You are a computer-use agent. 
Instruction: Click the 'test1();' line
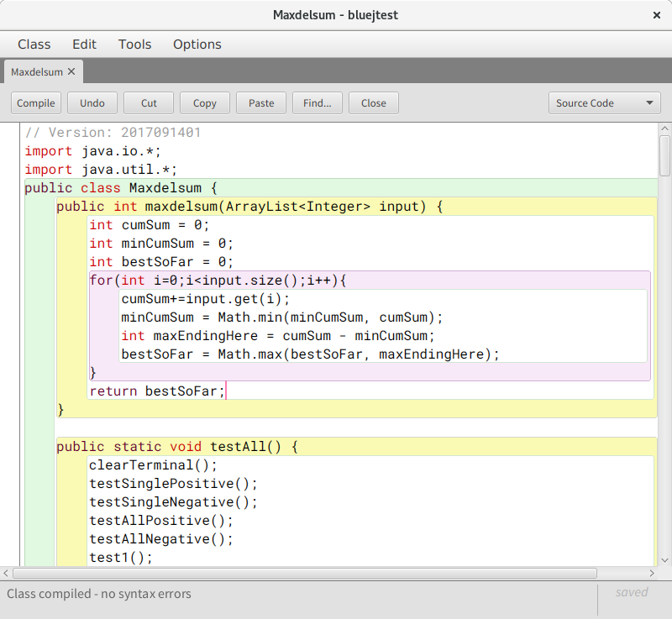(x=121, y=557)
